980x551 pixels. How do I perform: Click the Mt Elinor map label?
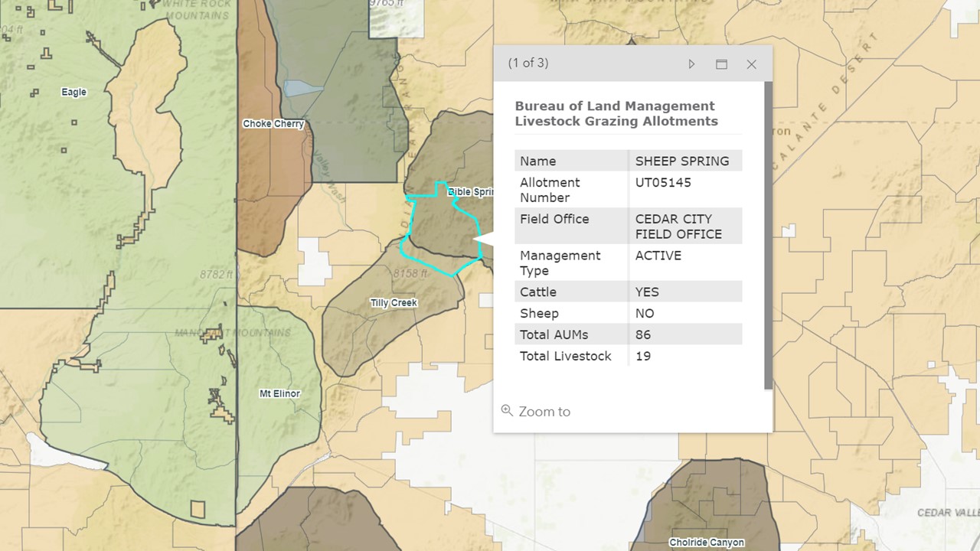(x=279, y=393)
